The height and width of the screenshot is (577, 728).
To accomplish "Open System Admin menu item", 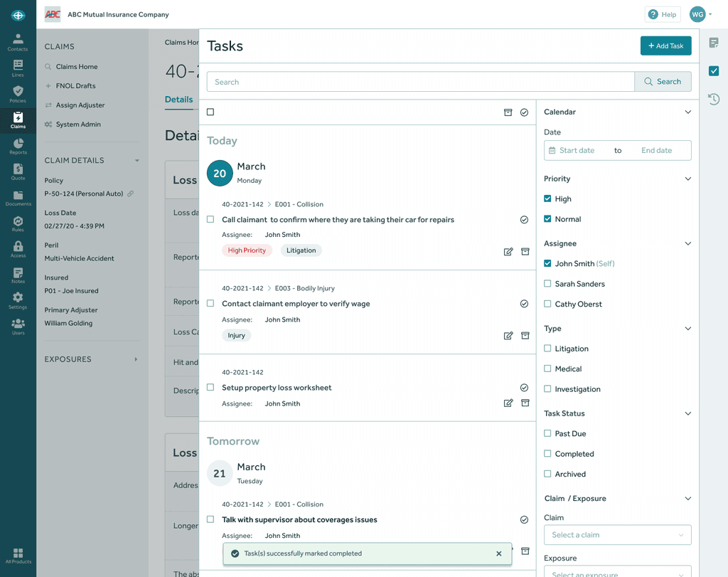I will [78, 125].
